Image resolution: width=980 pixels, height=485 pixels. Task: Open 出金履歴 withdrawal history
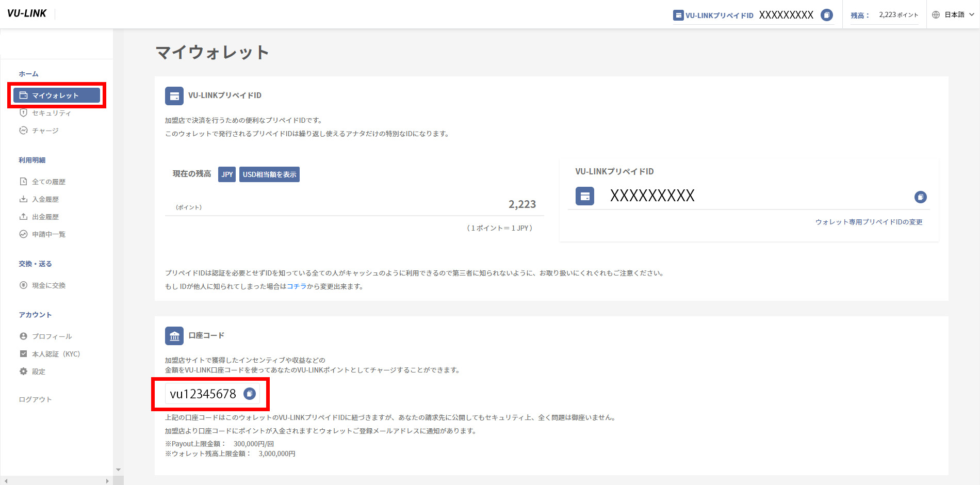[x=45, y=217]
